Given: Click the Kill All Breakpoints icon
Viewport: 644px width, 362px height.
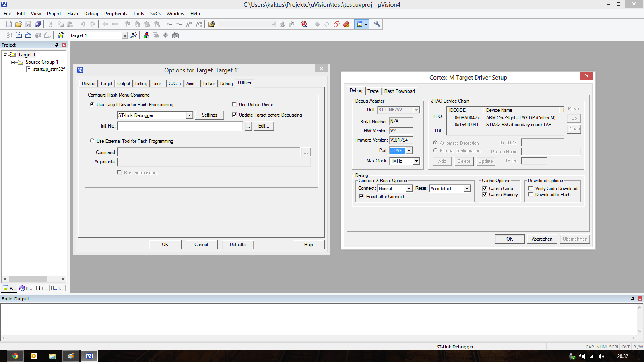Looking at the screenshot, I should point(346,24).
